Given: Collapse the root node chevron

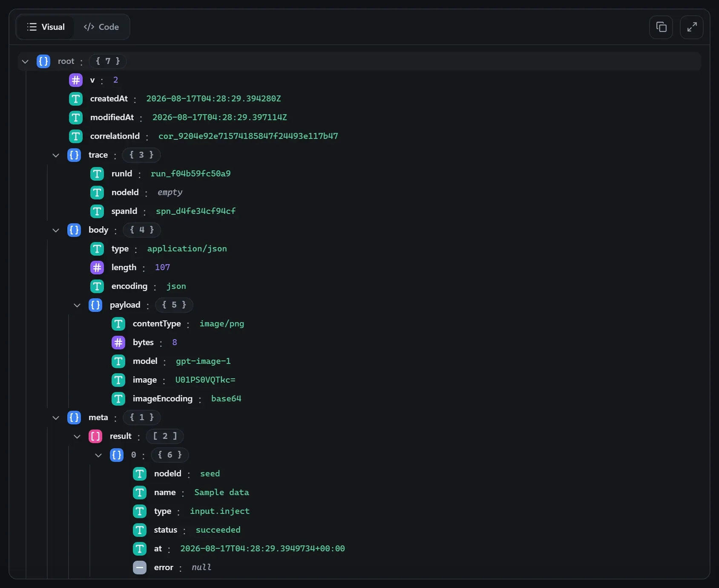Looking at the screenshot, I should pos(25,61).
